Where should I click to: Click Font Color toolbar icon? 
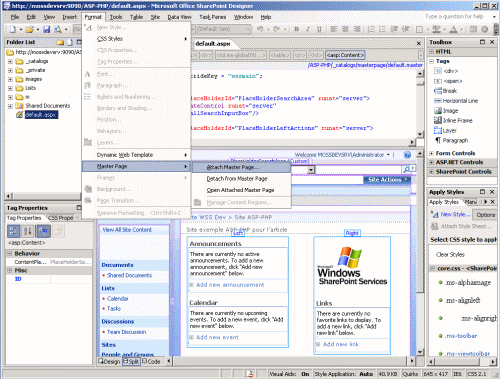point(453,29)
